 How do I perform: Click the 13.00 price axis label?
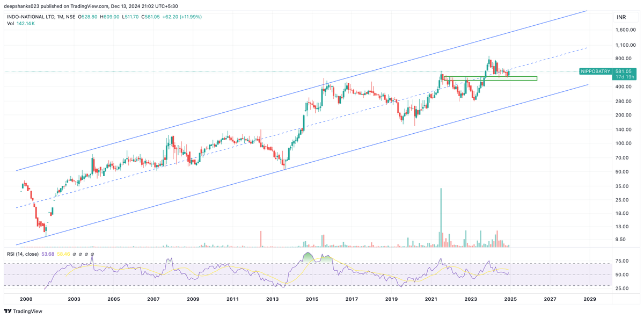(x=622, y=226)
